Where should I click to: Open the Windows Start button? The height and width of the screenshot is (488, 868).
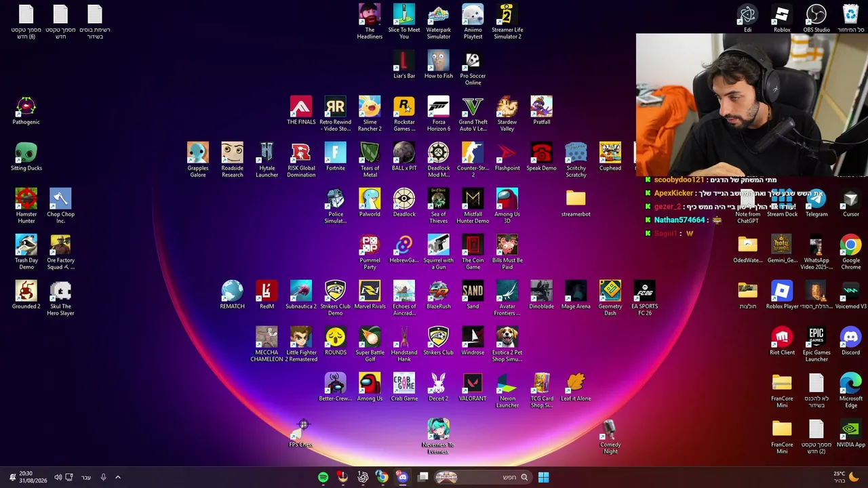click(x=543, y=477)
